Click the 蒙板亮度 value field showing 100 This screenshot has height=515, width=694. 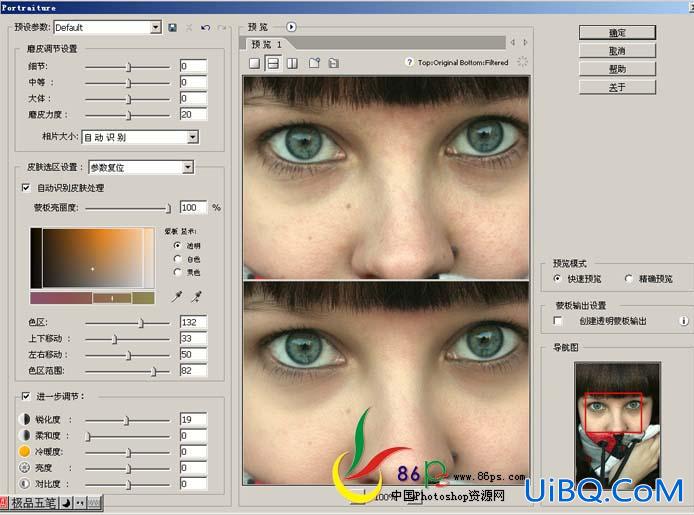pos(193,207)
